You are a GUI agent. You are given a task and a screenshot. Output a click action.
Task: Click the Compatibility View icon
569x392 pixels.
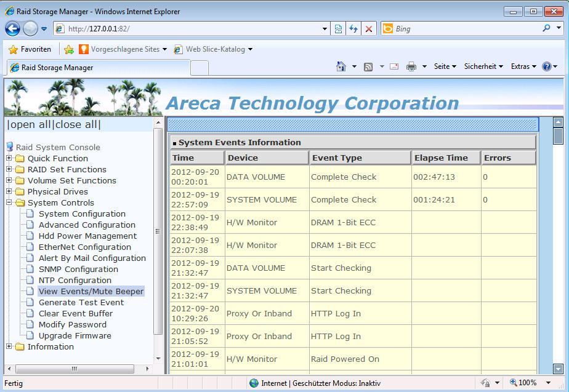(x=338, y=29)
